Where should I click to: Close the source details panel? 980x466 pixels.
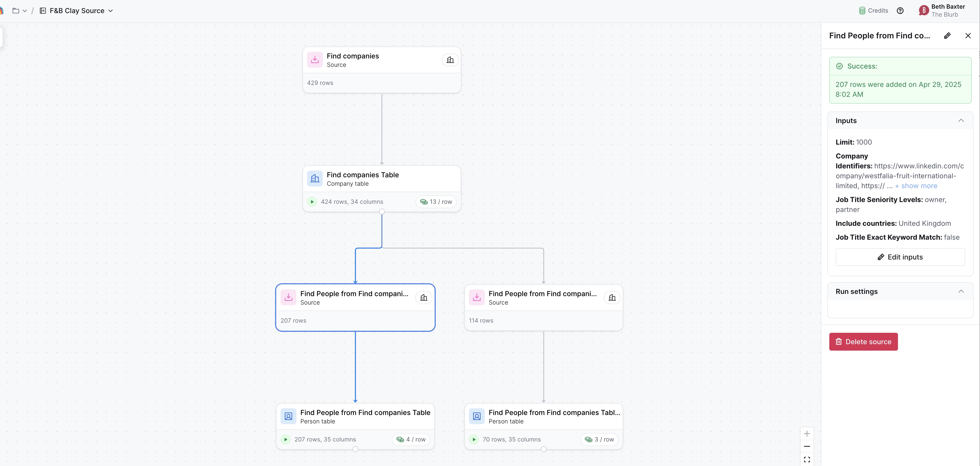click(968, 36)
